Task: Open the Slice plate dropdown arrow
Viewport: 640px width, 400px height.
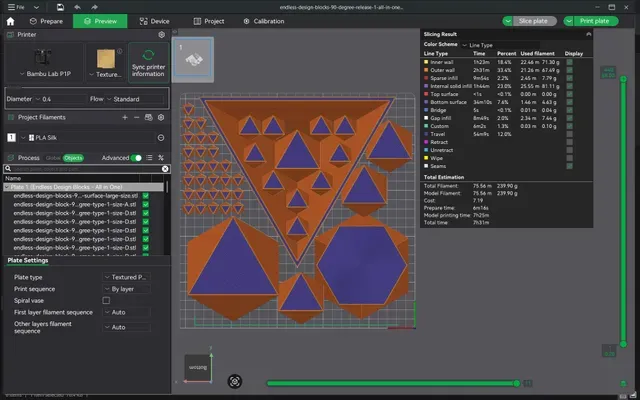Action: (x=507, y=21)
